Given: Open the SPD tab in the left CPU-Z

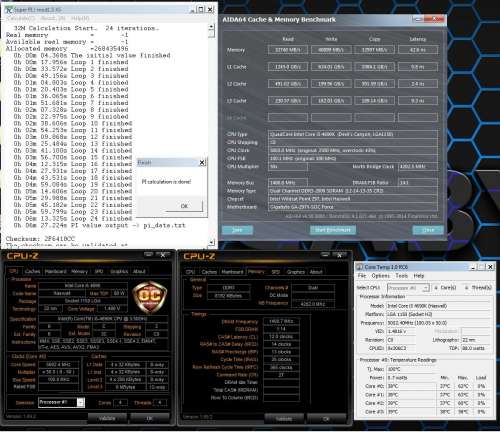Looking at the screenshot, I should (99, 272).
